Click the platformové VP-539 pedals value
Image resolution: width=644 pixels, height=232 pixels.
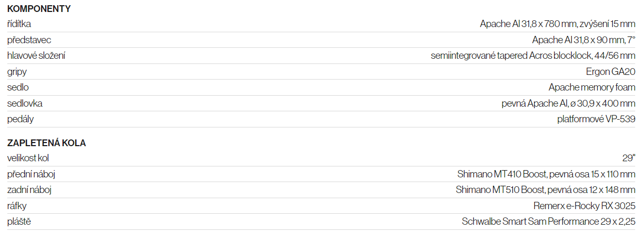[x=596, y=119]
